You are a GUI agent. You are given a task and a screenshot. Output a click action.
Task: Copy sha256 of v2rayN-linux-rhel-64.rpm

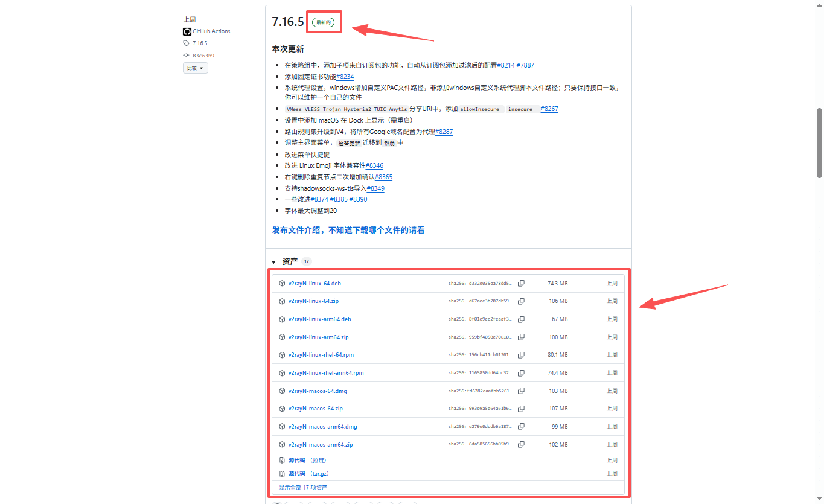pos(521,355)
